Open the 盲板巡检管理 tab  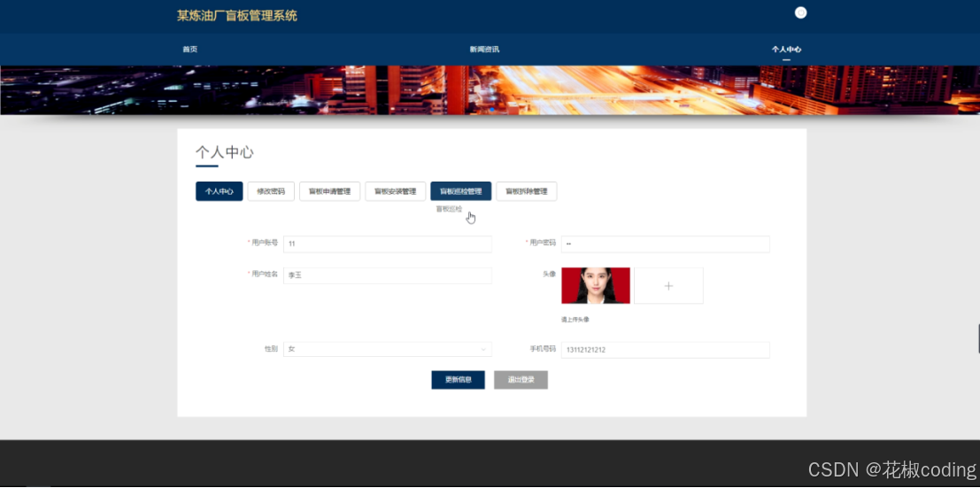pos(460,191)
